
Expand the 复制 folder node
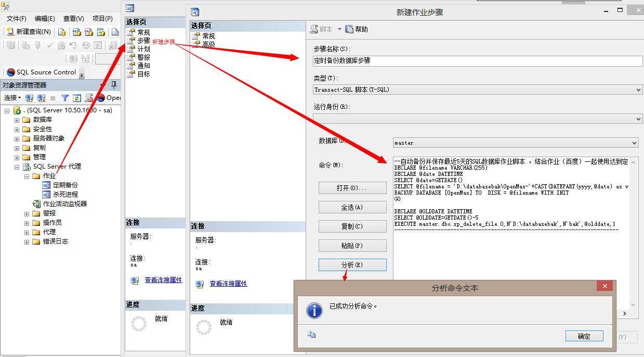(17, 148)
